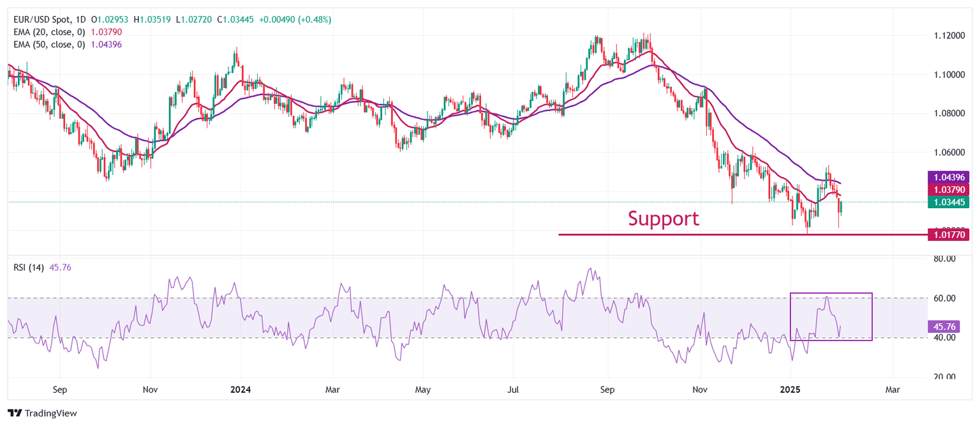Click the 80.00 RSI axis label
Image resolution: width=980 pixels, height=426 pixels.
(x=942, y=259)
